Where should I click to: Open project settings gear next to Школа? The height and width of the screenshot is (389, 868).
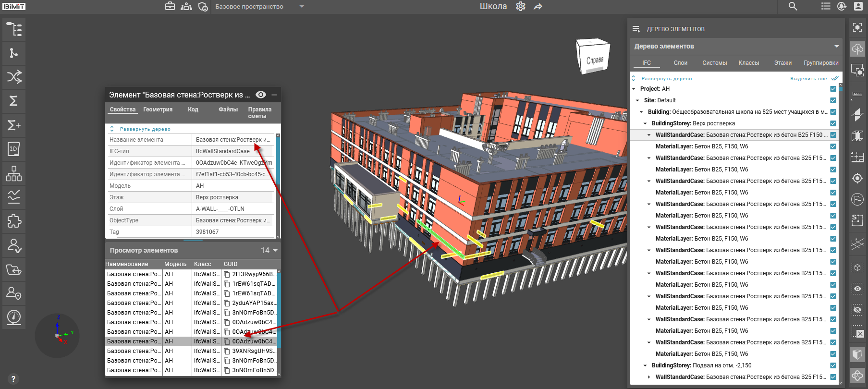tap(521, 6)
